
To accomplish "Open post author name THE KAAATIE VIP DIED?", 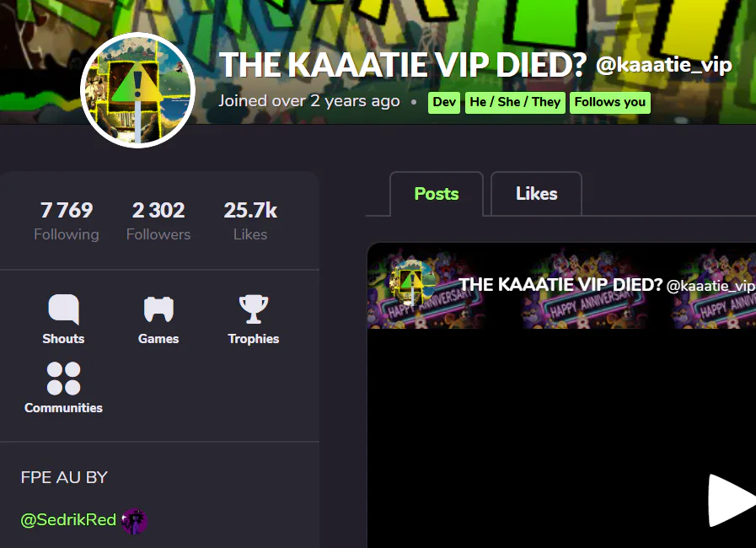I will (x=560, y=285).
